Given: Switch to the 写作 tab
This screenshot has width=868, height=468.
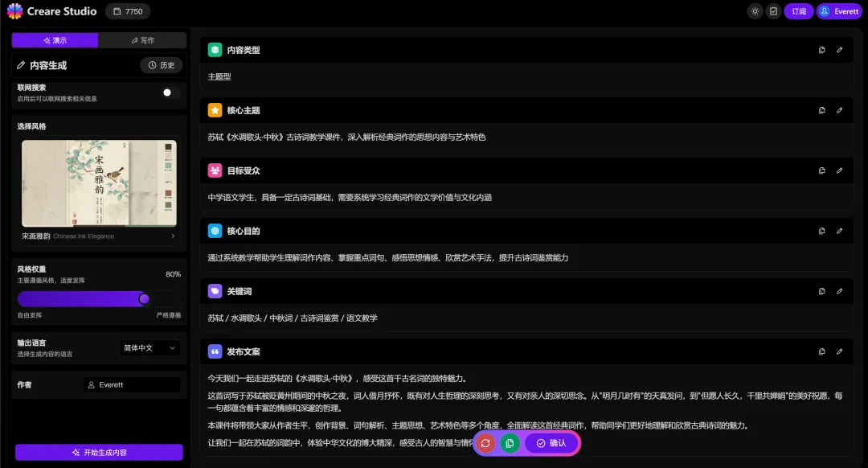Looking at the screenshot, I should click(142, 40).
